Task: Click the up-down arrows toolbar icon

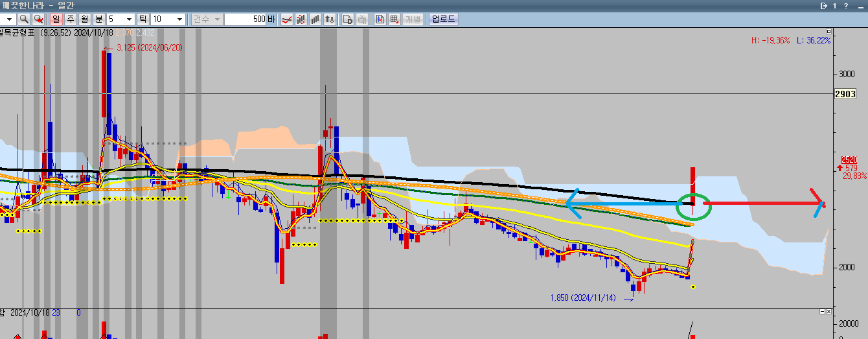Action: pos(330,19)
